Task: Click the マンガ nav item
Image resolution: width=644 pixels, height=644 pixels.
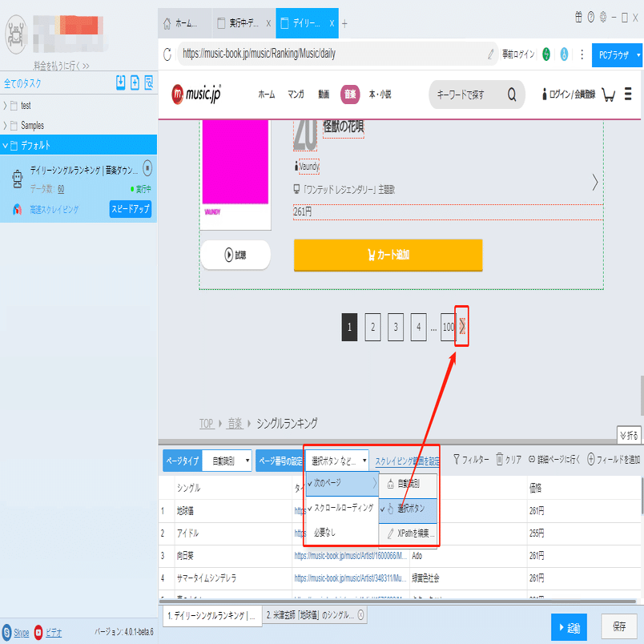Action: coord(296,95)
